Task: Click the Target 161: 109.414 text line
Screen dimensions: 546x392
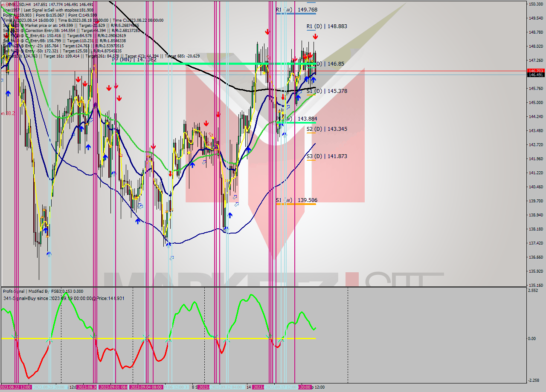Action: (x=60, y=56)
